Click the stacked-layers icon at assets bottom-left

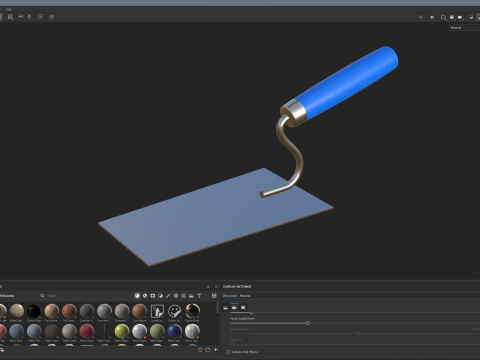tap(2, 349)
